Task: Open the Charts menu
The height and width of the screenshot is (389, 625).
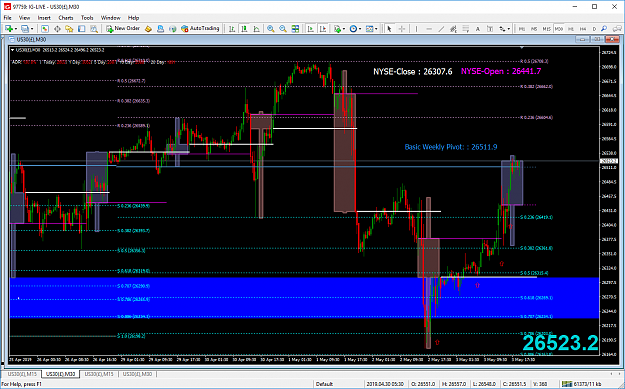Action: tap(65, 18)
